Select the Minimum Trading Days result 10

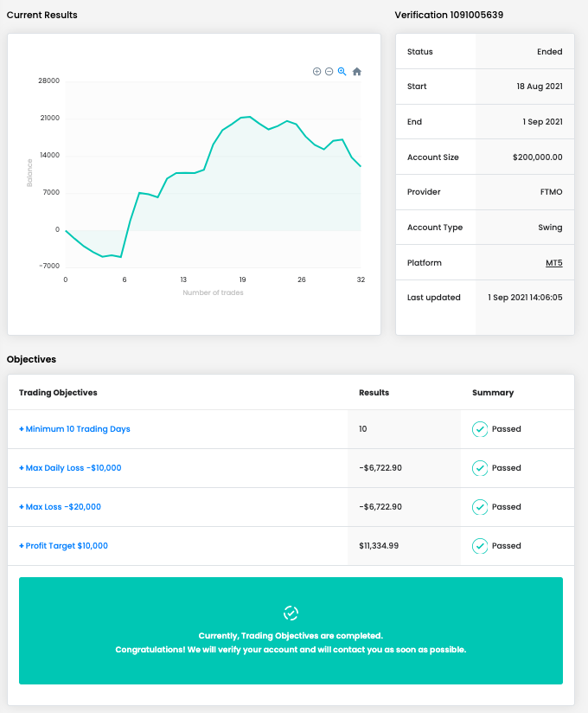pyautogui.click(x=362, y=429)
